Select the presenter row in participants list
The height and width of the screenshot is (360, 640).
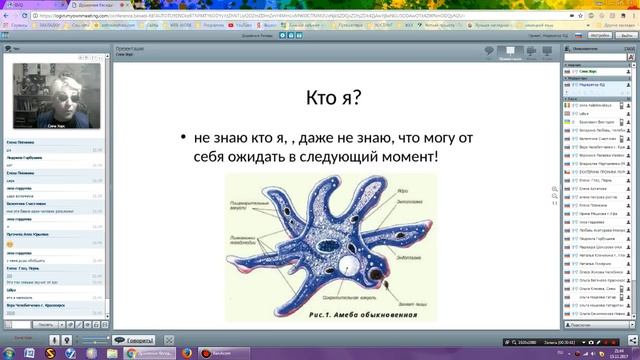coord(597,71)
